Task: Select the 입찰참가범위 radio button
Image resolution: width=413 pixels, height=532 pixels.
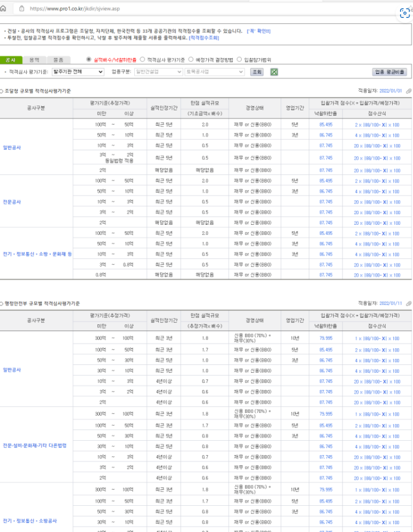Action: (x=239, y=60)
